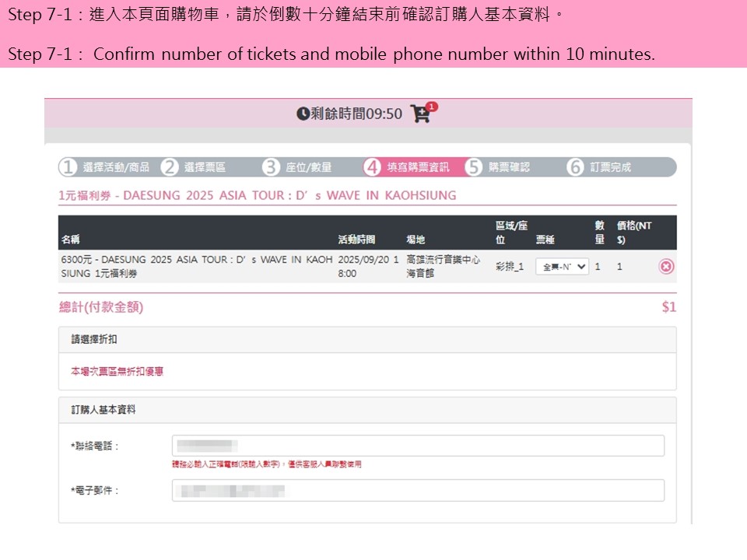Click the 請選擇折扣 section header

[94, 340]
